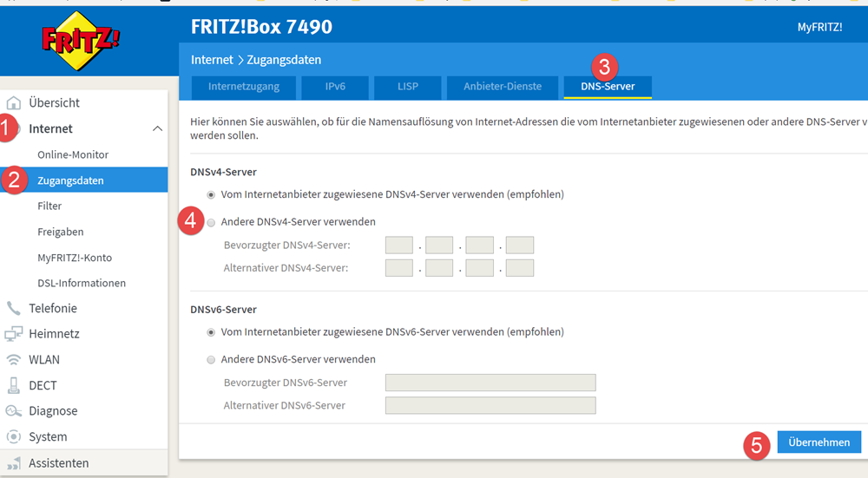Screen dimensions: 868x478
Task: Open Heimnetz menu entry
Action: click(x=54, y=334)
